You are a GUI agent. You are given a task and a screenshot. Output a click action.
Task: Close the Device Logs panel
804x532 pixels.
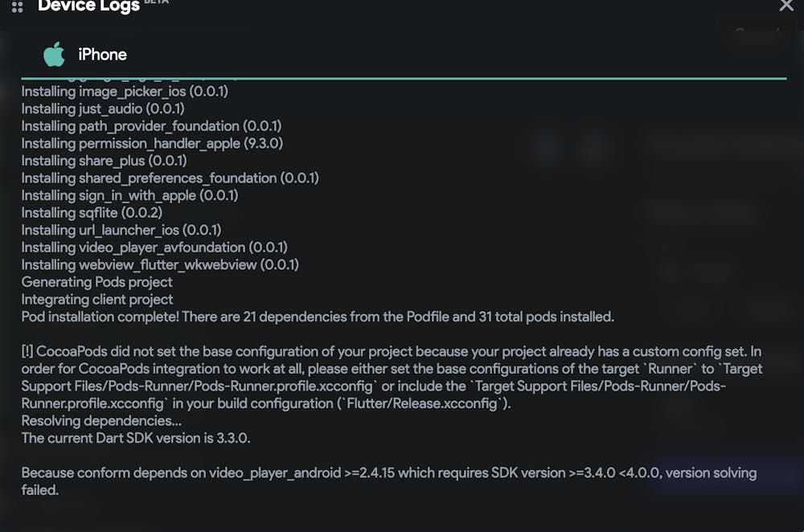[786, 6]
